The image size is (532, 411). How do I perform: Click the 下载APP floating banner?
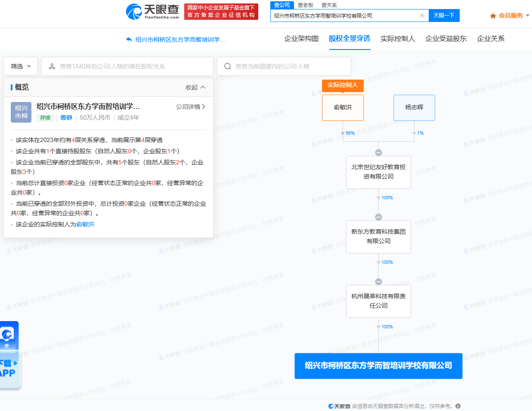(x=9, y=355)
